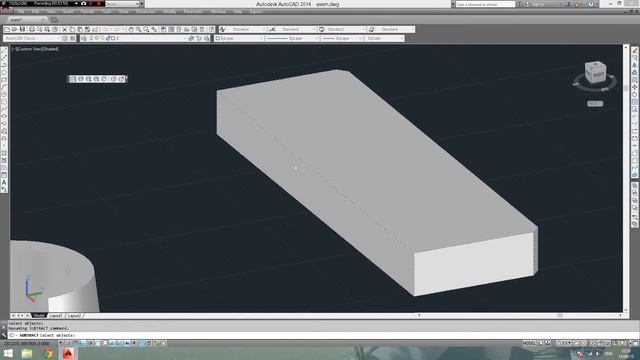This screenshot has height=360, width=640.
Task: Open the Draw menu
Action: [124, 12]
